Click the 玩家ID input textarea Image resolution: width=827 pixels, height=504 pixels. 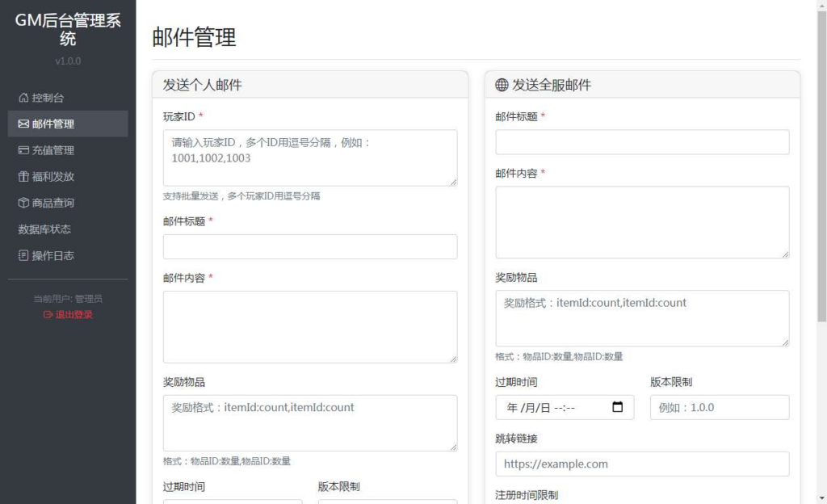pos(309,157)
